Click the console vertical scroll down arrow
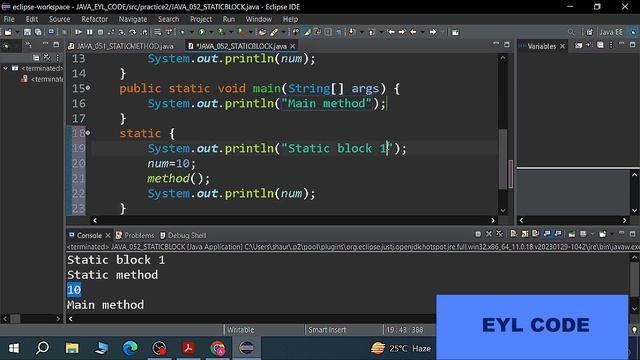The height and width of the screenshot is (360, 640). click(x=635, y=309)
